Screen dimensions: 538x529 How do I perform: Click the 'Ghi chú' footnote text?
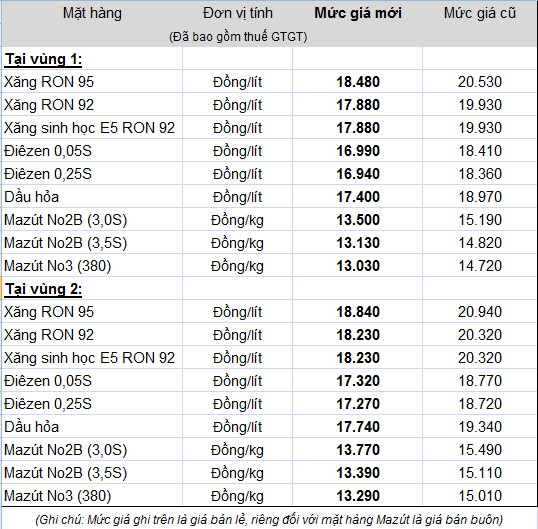click(x=269, y=520)
